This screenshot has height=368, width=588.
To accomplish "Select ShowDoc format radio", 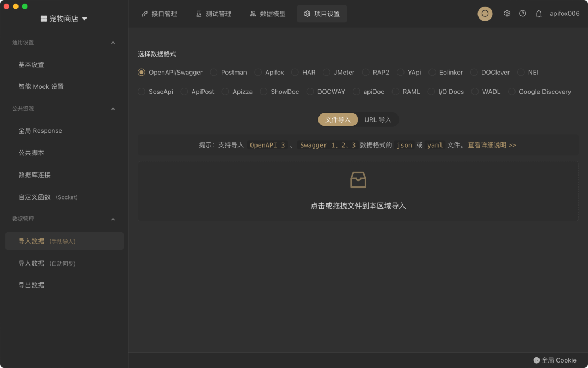I will [x=264, y=92].
